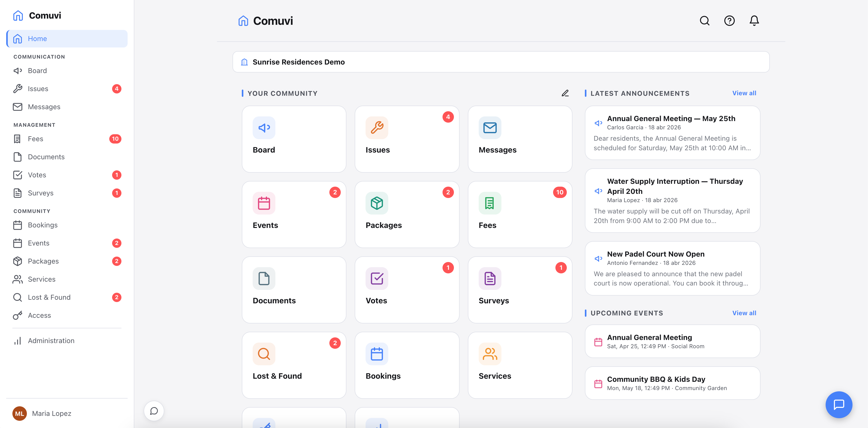Select Home in the sidebar
868x428 pixels.
67,39
